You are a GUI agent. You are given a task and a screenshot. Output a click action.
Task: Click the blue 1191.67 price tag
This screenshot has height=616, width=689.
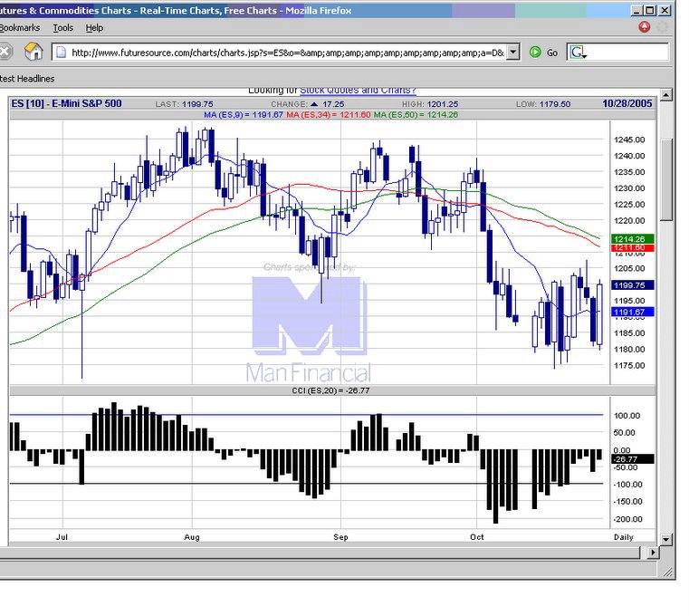coord(632,313)
